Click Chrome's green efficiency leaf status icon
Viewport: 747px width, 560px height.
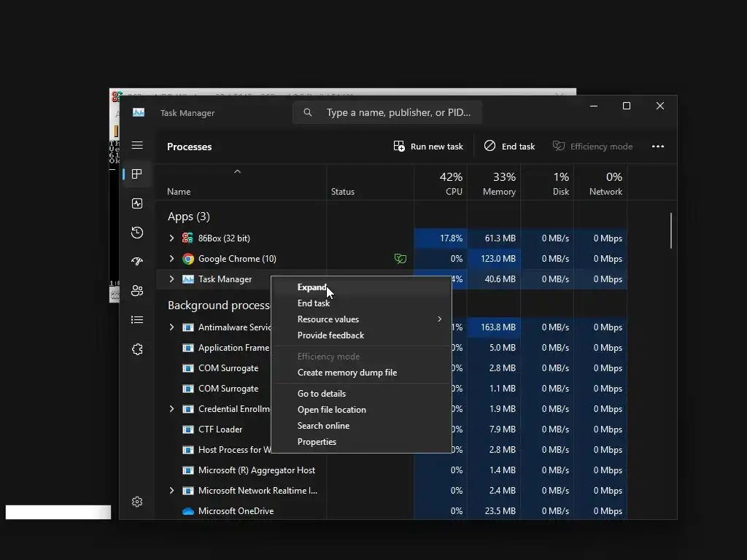click(400, 259)
